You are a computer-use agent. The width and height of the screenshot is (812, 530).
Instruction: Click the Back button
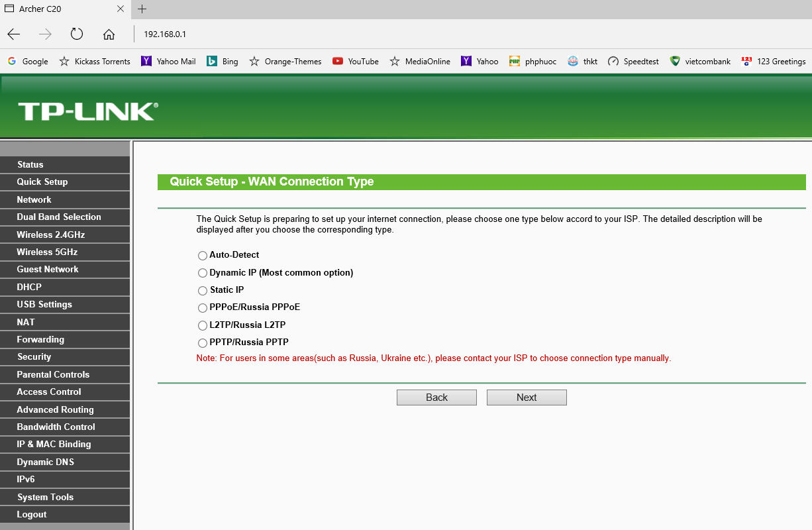coord(436,397)
